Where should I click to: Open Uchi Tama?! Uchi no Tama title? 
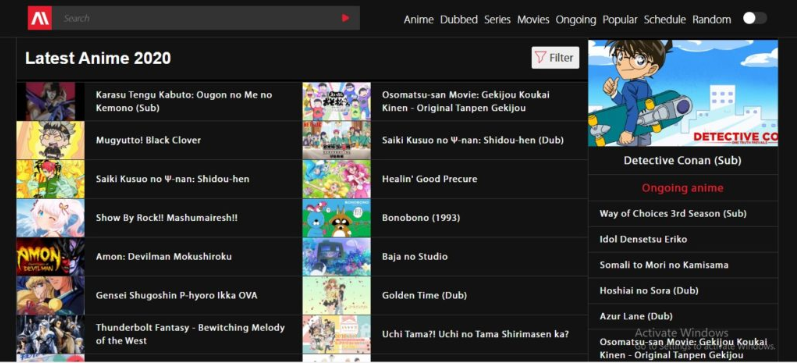(x=475, y=334)
